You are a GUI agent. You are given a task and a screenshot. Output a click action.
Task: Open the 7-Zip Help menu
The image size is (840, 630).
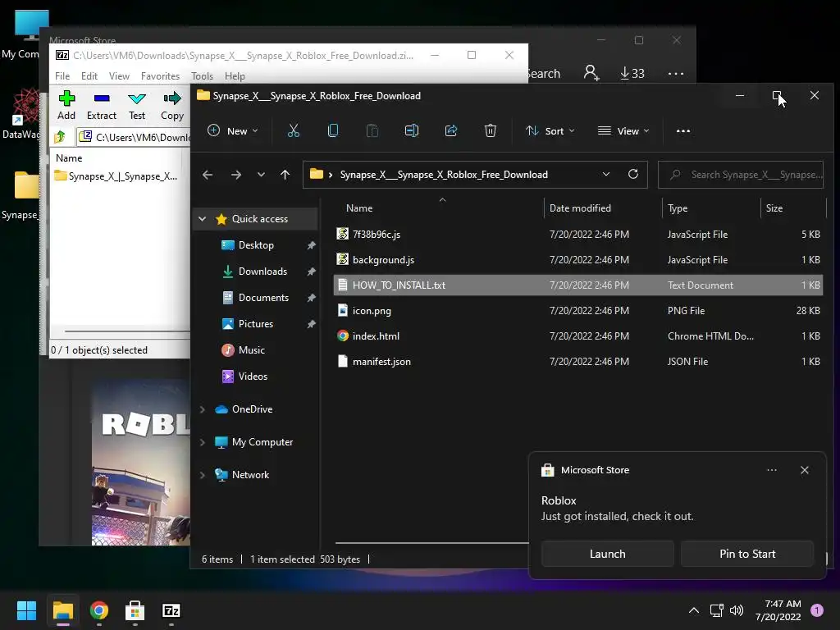(x=235, y=76)
